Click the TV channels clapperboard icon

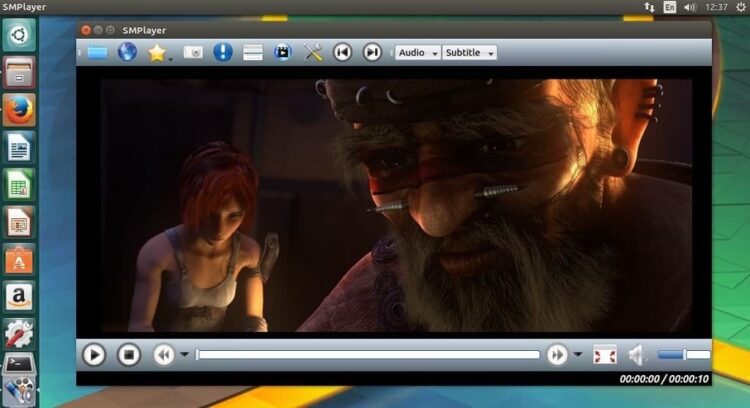point(283,52)
